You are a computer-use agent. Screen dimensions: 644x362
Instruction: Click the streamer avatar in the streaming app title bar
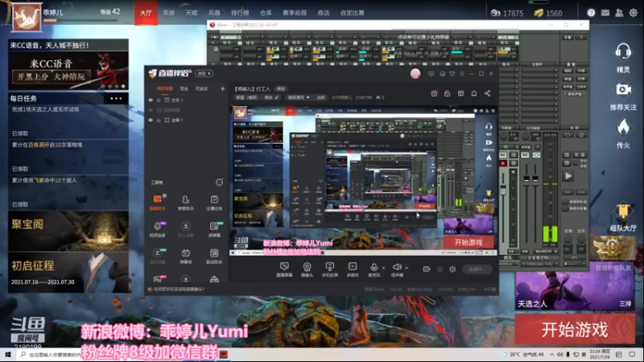point(415,73)
